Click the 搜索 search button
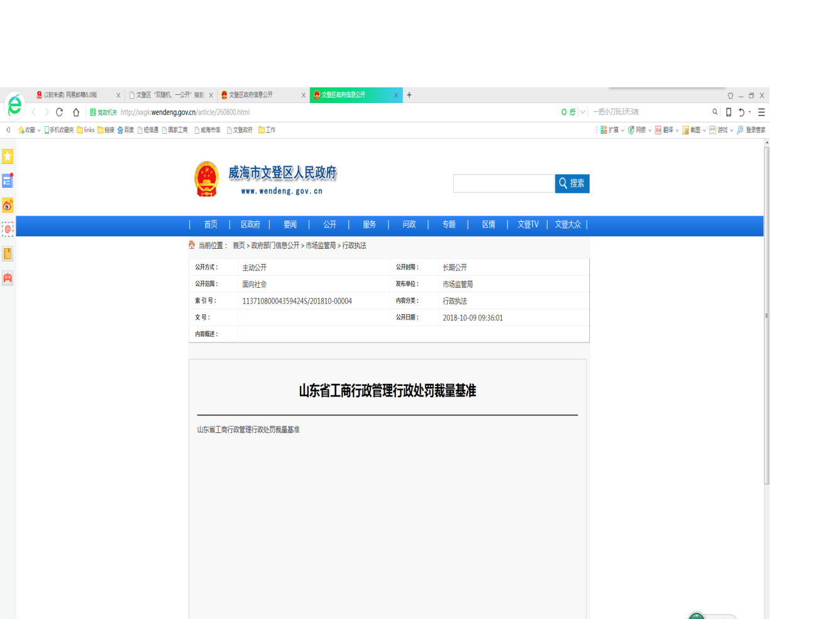Image resolution: width=840 pixels, height=619 pixels. [x=572, y=184]
